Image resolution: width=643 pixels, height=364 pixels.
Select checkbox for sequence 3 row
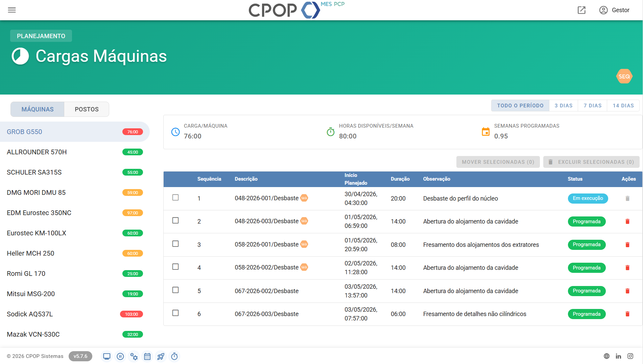175,244
